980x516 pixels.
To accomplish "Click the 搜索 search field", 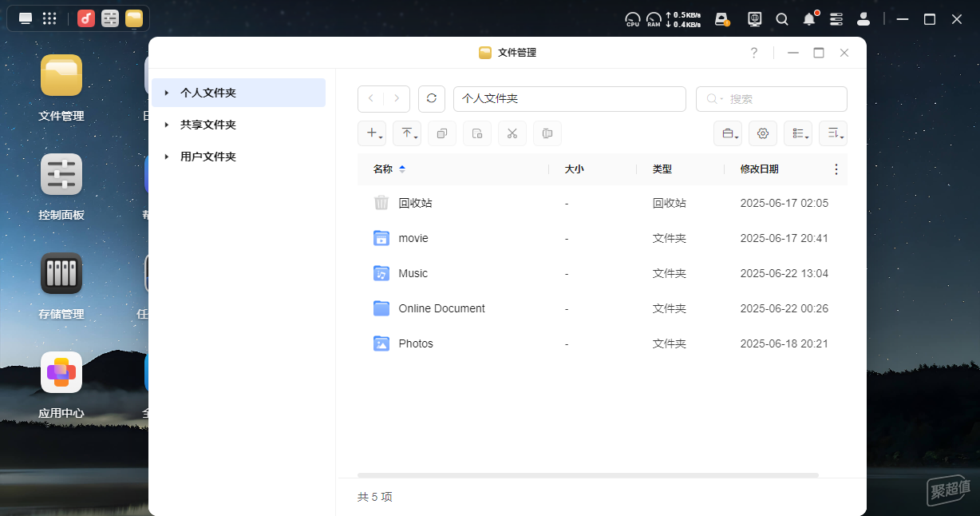I will 772,99.
